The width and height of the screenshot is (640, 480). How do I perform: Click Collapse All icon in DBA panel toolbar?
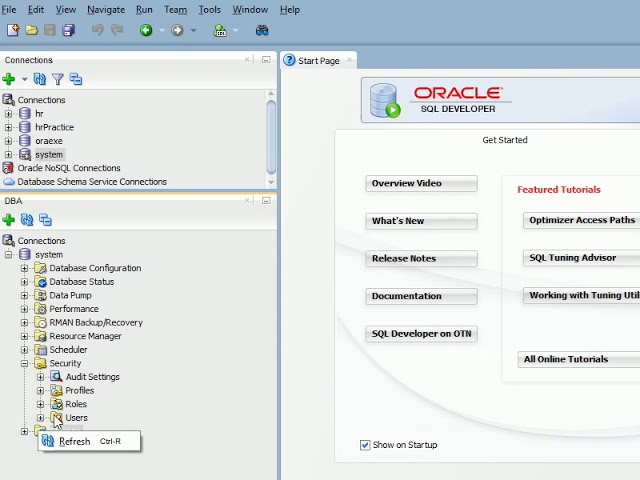coord(45,220)
